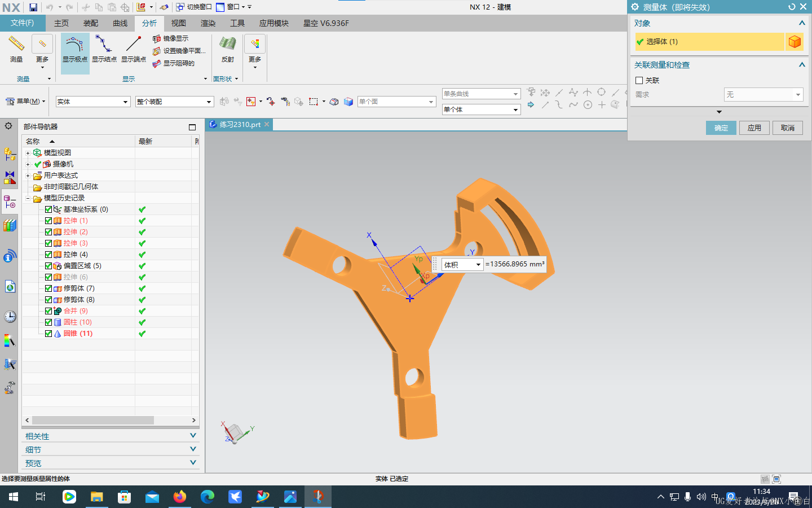
Task: Uncheck the 拉伸 (2) feature checkbox
Action: [x=48, y=232]
